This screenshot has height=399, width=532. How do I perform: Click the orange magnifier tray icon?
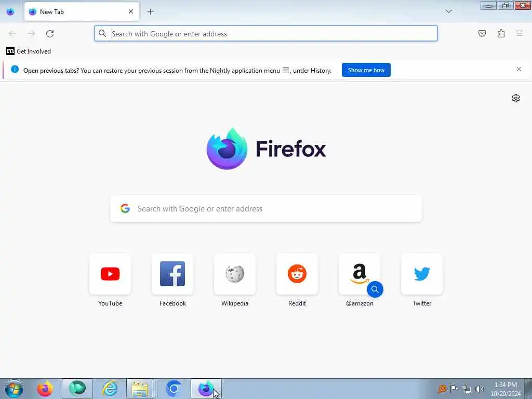point(442,389)
